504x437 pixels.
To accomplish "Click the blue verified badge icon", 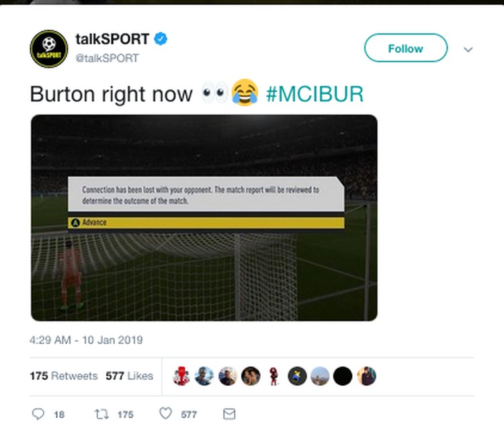I will [x=161, y=39].
